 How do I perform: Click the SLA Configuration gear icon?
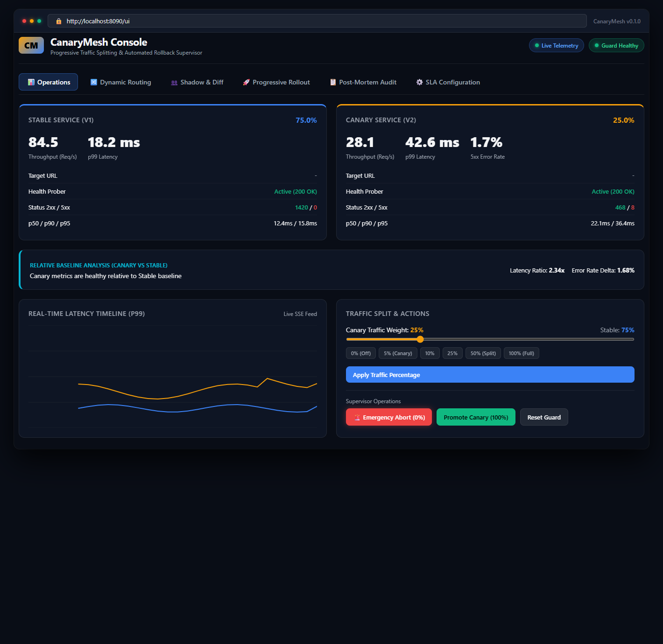coord(419,82)
